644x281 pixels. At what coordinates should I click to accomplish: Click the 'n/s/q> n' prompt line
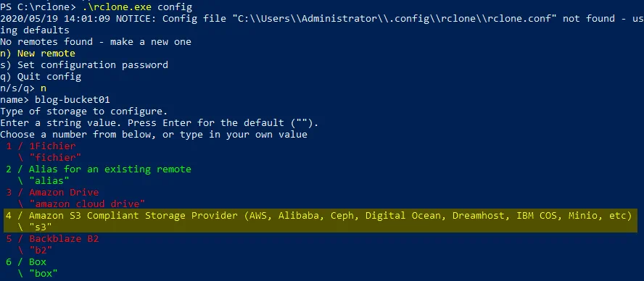[23, 88]
